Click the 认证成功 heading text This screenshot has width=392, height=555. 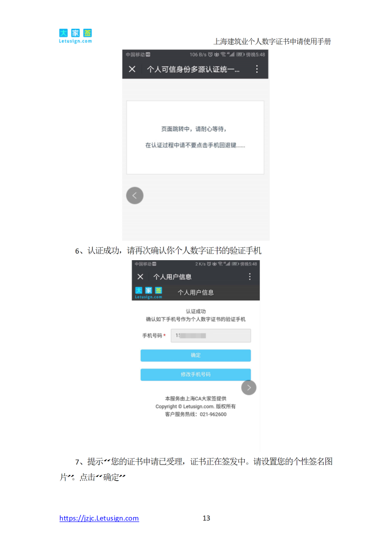(195, 312)
